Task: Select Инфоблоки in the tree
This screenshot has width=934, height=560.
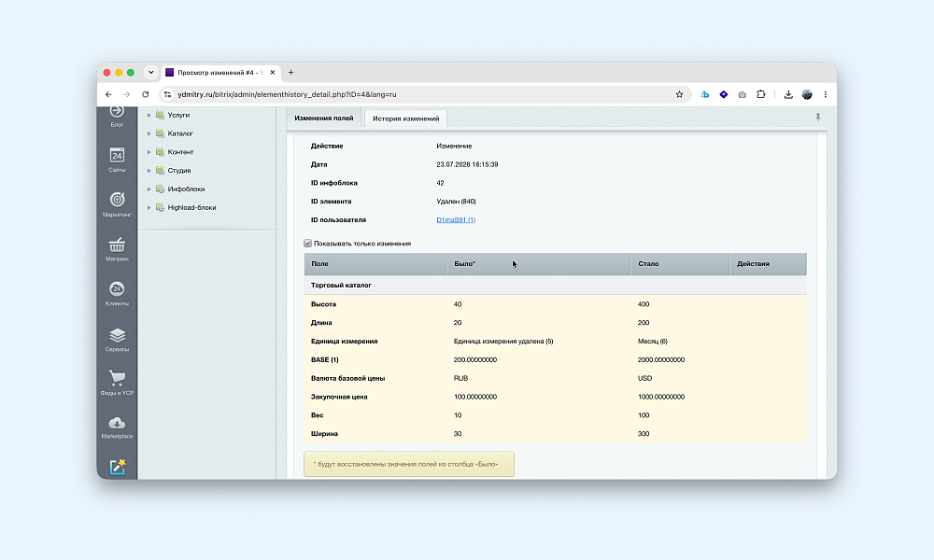Action: (x=186, y=189)
